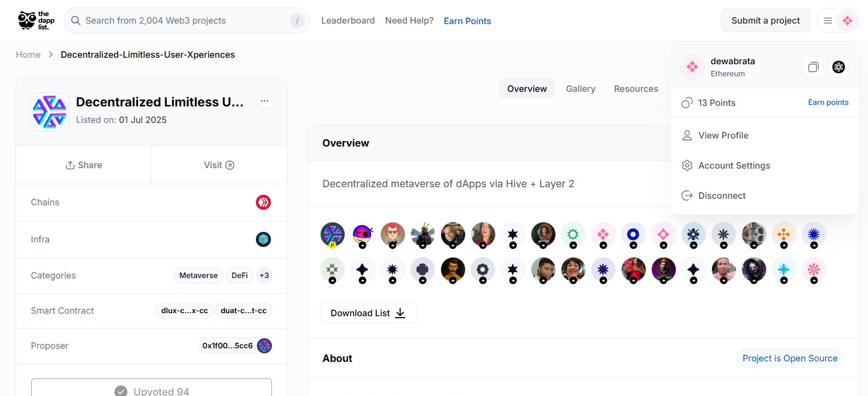
Task: Click the dark gear ring avatar
Action: tap(483, 270)
